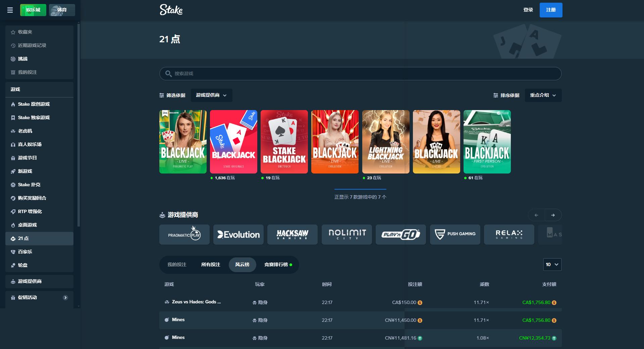Open the Pragmatic Play provider card

pos(184,235)
